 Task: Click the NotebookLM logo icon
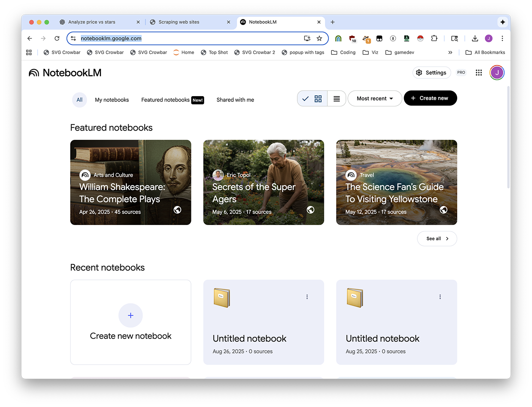pos(34,73)
